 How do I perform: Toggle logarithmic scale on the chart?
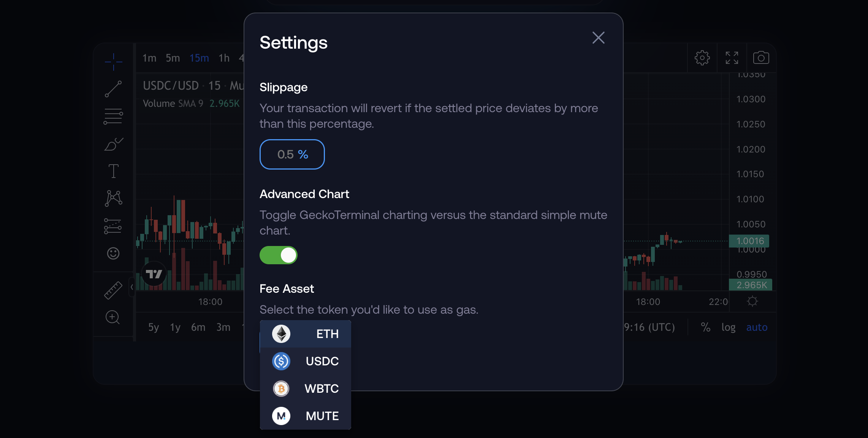(x=728, y=327)
